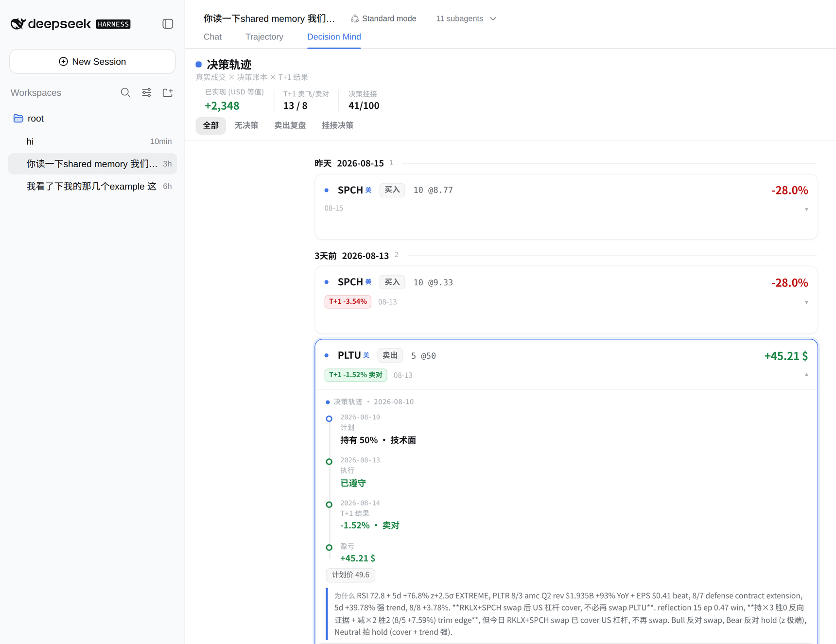836x644 pixels.
Task: Click the 已实现 +2,348 value
Action: pos(222,105)
